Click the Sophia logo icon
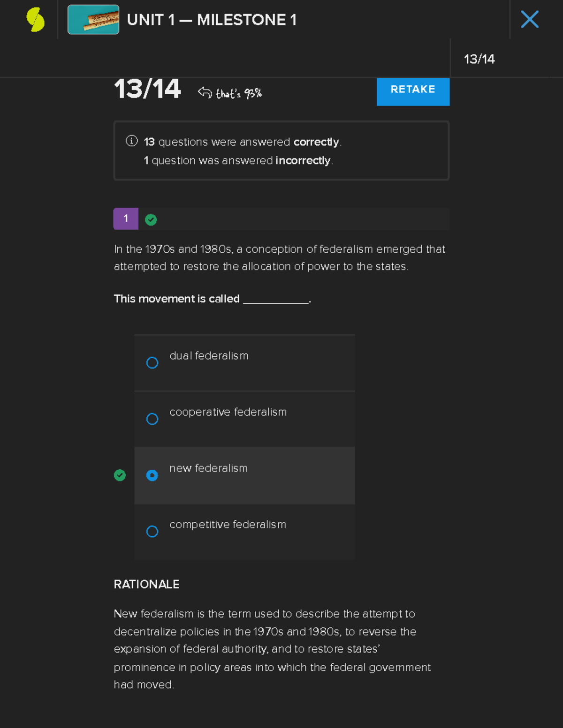Viewport: 563px width, 728px height. coord(36,20)
